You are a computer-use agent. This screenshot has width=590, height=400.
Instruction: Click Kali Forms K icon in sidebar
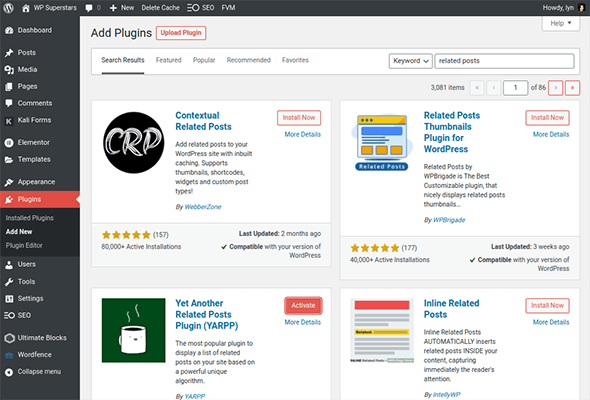point(9,120)
